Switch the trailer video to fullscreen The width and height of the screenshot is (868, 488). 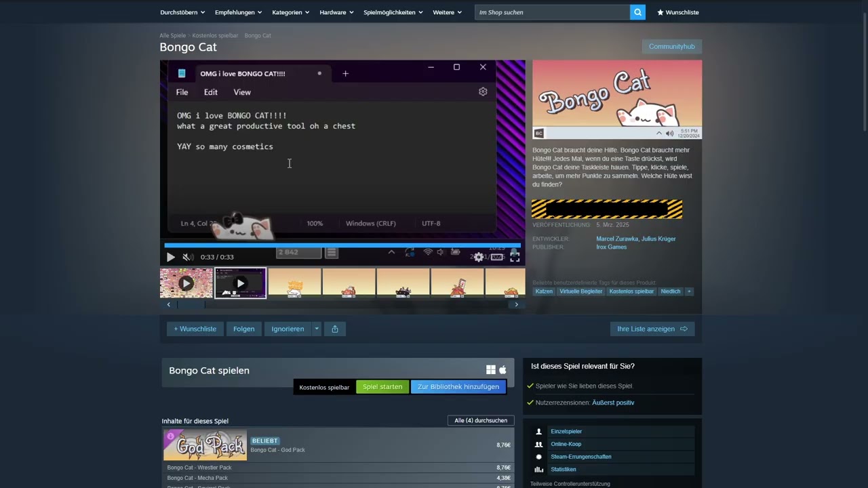tap(515, 257)
